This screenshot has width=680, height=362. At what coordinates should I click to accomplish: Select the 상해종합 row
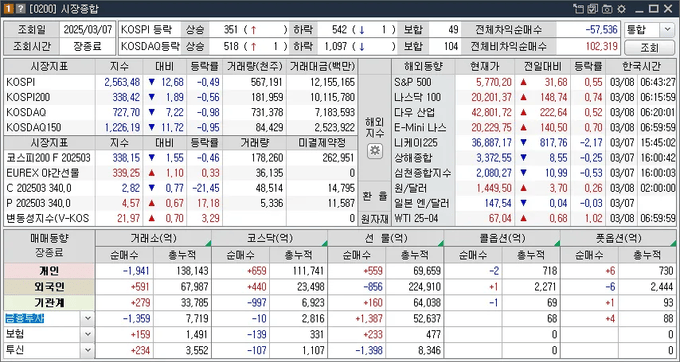[534, 158]
